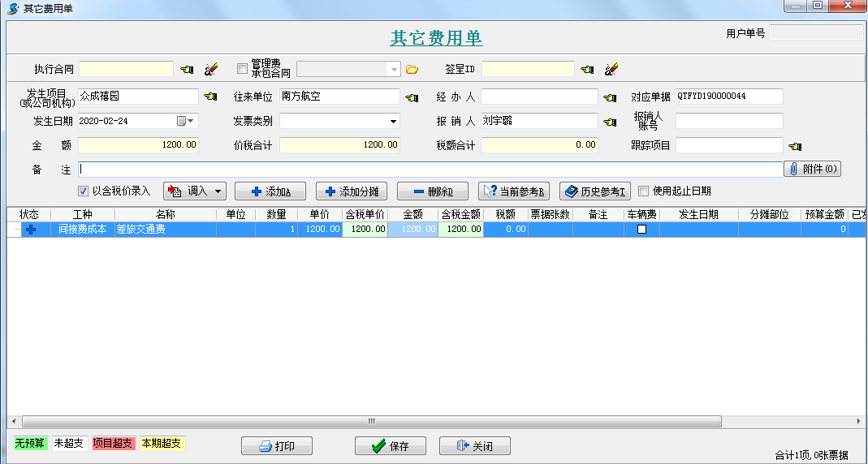Click the scrollbar right arrow
868x464 pixels.
point(858,422)
